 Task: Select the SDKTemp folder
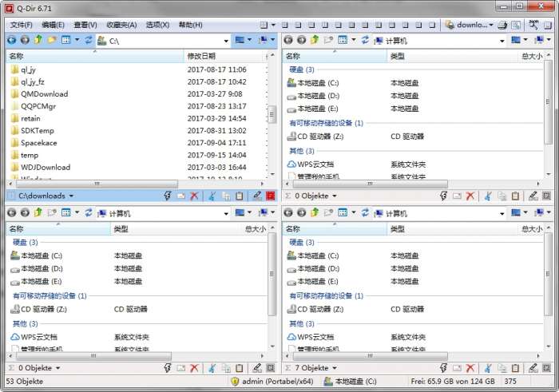38,131
